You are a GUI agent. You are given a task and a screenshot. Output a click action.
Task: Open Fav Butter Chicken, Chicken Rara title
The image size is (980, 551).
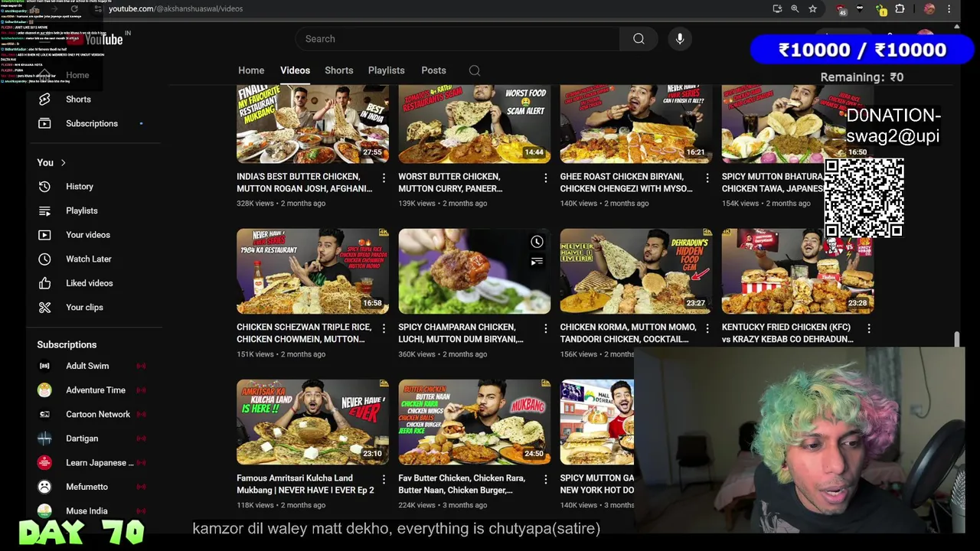click(462, 484)
